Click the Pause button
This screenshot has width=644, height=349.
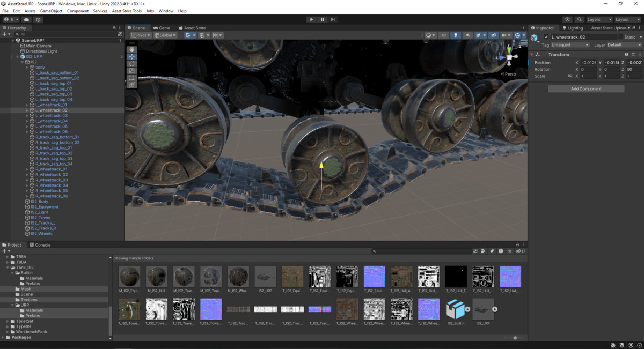(x=322, y=19)
